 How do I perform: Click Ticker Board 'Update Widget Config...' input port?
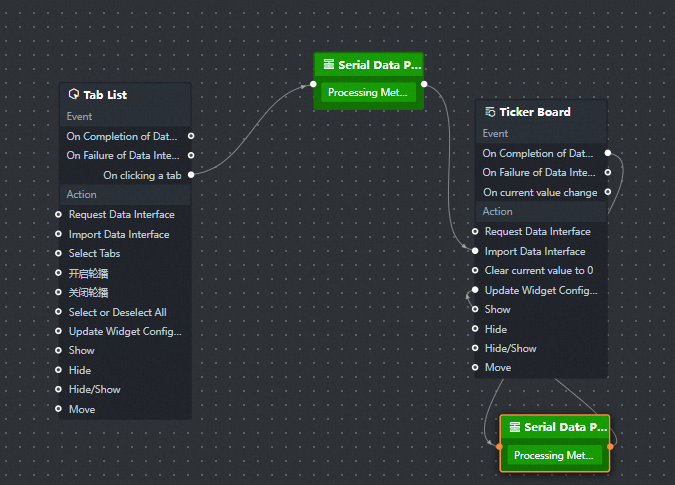tap(475, 290)
